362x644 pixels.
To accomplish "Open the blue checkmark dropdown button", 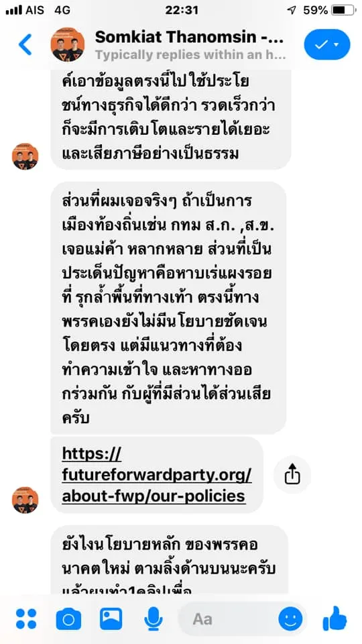I will 327,44.
